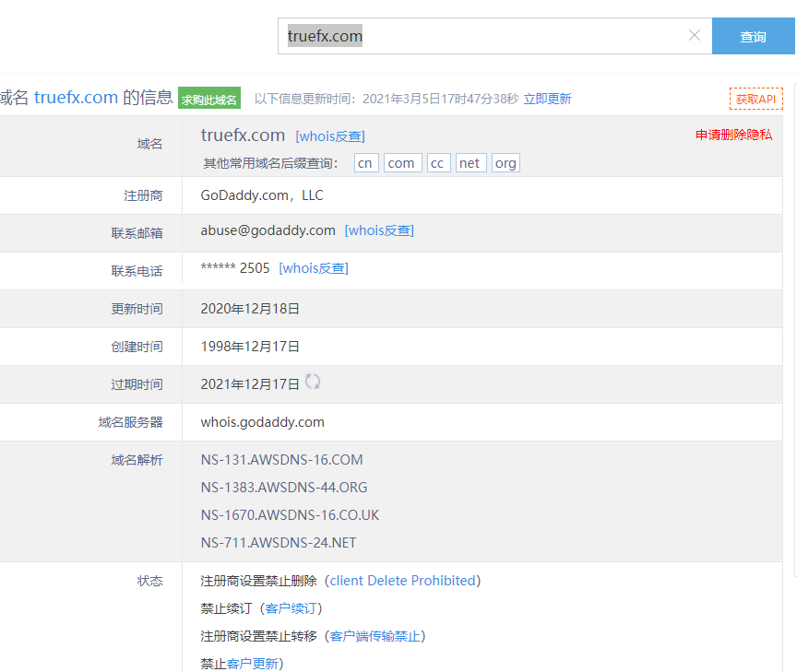This screenshot has height=672, width=797.
Task: Select the cn domain suffix
Action: [366, 163]
